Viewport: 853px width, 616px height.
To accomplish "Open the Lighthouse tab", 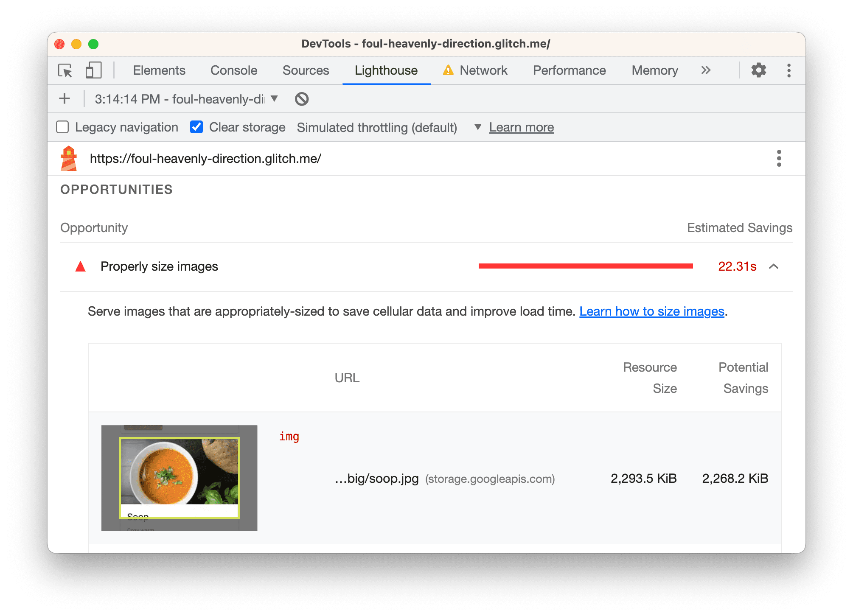I will 386,71.
